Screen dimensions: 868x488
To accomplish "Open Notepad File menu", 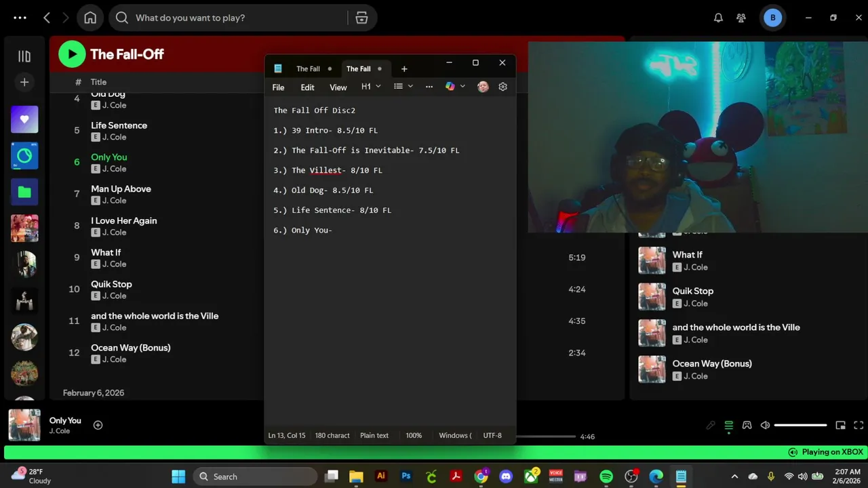I will point(278,87).
